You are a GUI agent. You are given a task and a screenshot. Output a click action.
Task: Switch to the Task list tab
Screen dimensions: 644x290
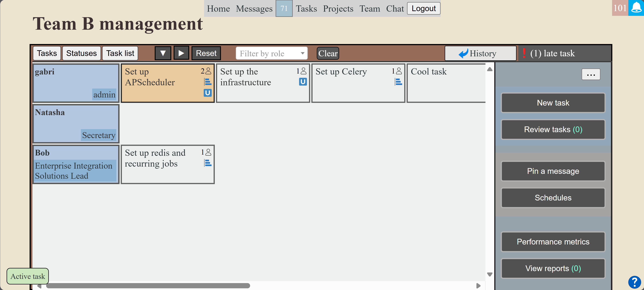click(120, 53)
